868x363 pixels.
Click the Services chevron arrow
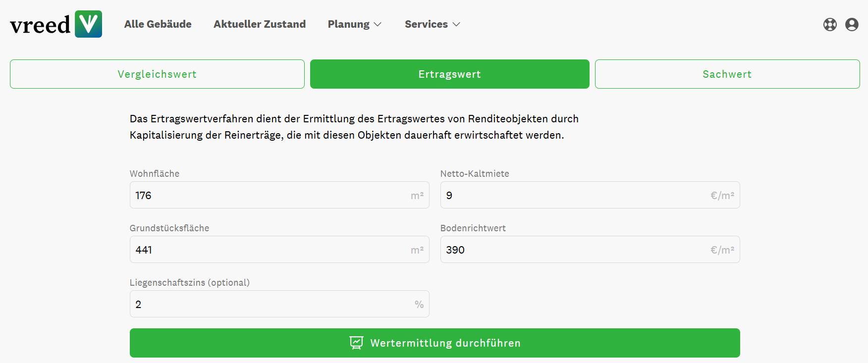[x=456, y=24]
